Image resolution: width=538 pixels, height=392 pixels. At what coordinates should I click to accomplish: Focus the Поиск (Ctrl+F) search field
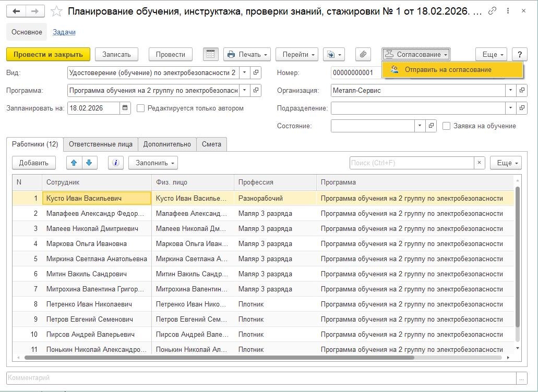click(412, 163)
